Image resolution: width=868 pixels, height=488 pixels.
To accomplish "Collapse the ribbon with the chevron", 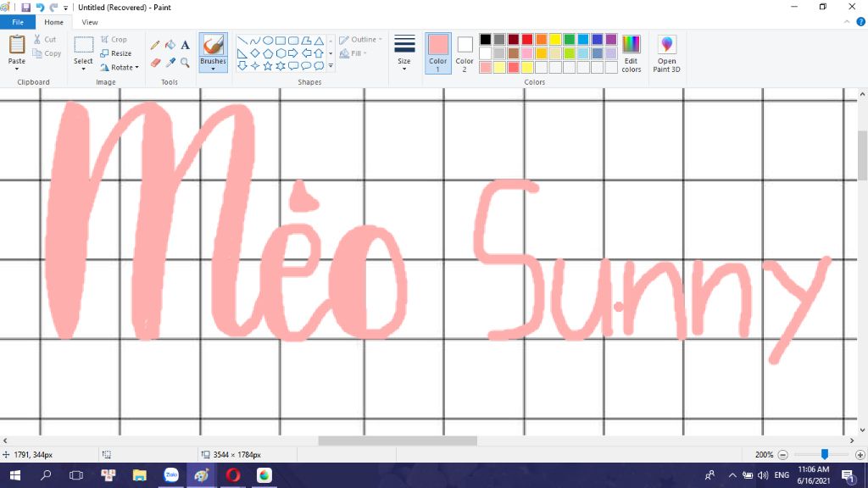I will [x=847, y=22].
